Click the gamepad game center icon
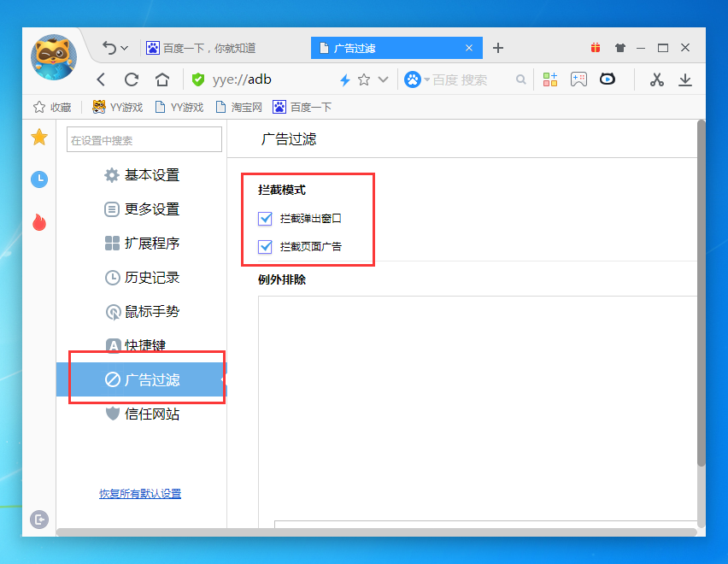The image size is (728, 564). tap(579, 79)
